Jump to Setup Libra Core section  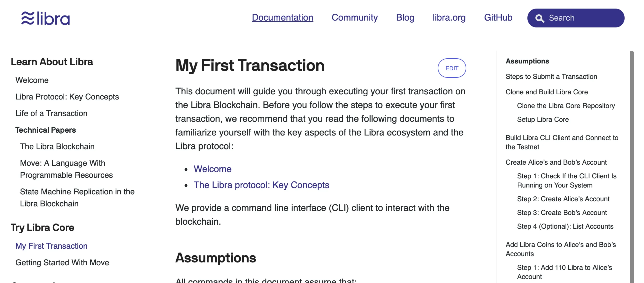(x=543, y=119)
